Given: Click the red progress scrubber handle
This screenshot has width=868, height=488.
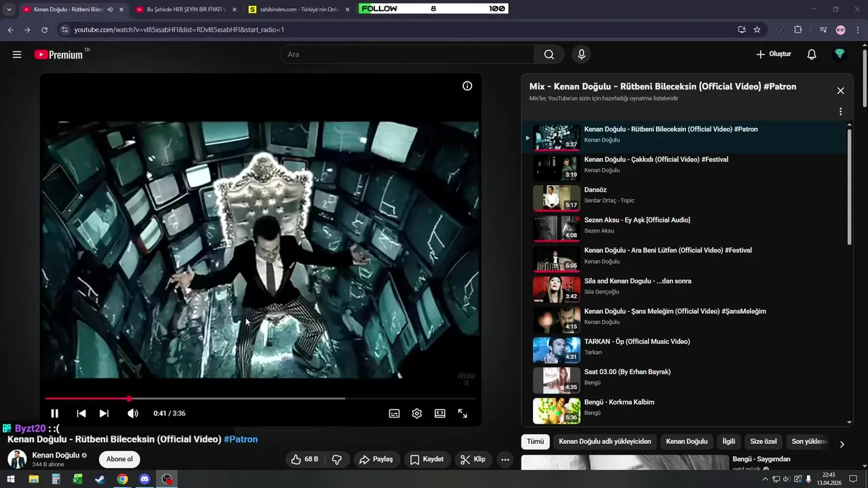Looking at the screenshot, I should pos(129,399).
